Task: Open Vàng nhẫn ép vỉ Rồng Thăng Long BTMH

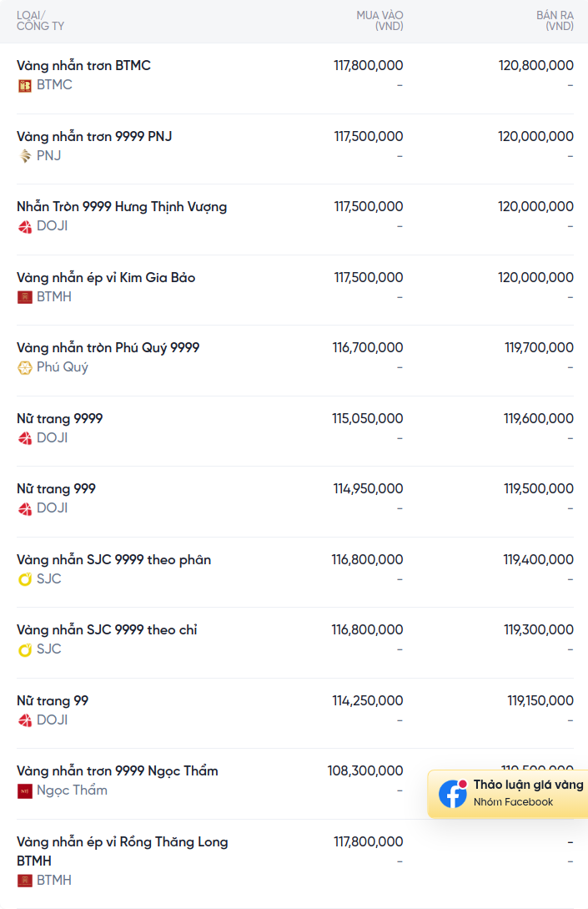Action: [x=122, y=842]
